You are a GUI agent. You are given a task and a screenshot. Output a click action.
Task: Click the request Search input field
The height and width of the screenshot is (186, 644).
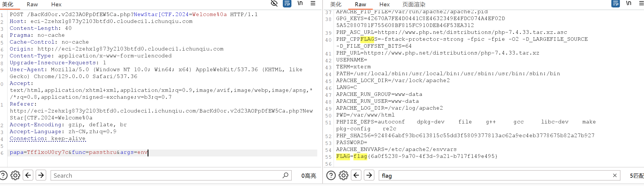[x=167, y=175]
